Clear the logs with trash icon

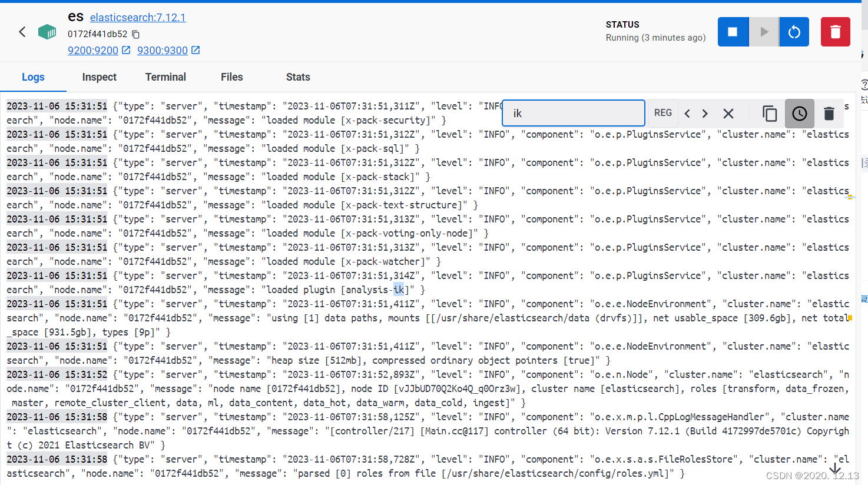829,114
